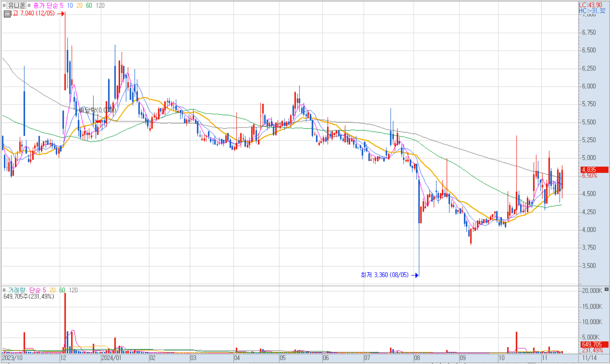
Task: Click the tallest red volume bar in December
Action: click(65, 323)
